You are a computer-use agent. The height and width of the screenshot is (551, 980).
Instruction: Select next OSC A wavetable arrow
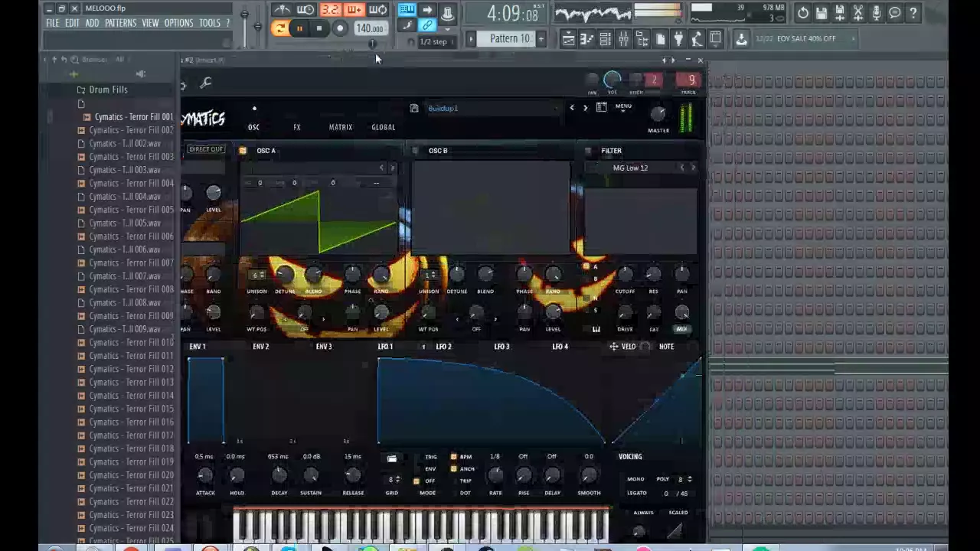(x=392, y=168)
